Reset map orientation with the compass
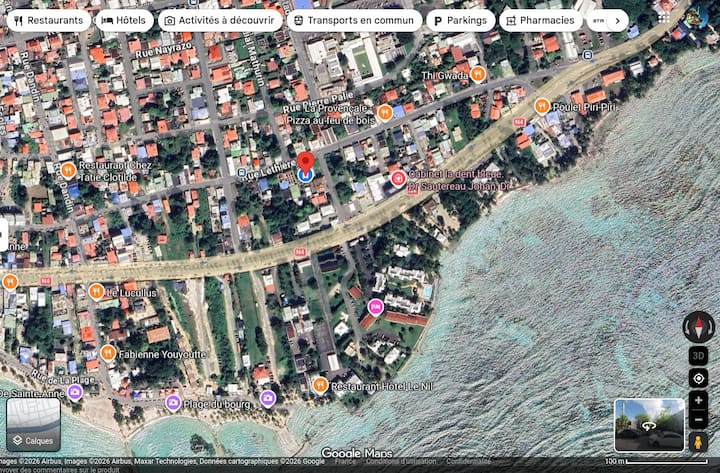Screen dimensions: 720x473 (698, 327)
